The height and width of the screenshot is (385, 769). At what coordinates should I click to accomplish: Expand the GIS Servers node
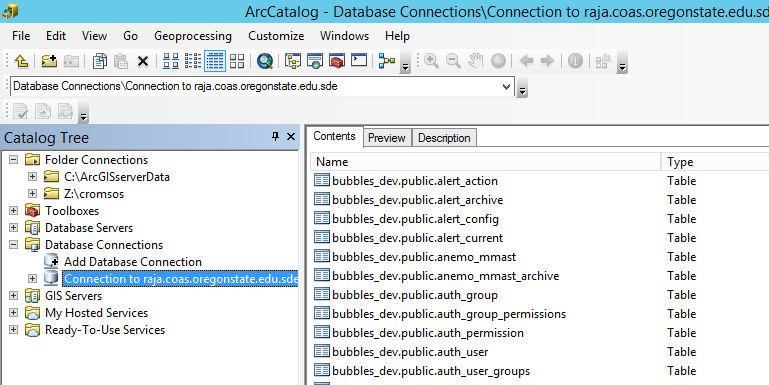coord(14,296)
